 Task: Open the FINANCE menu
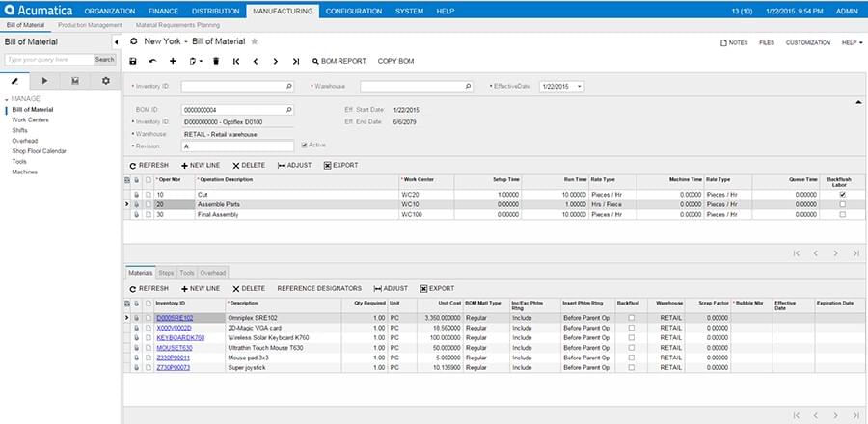(x=163, y=11)
